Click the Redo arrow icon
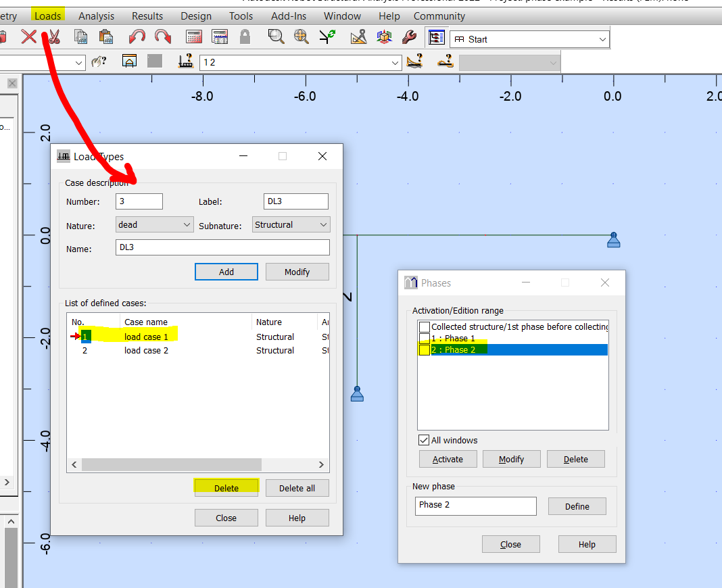The height and width of the screenshot is (588, 722). tap(162, 37)
